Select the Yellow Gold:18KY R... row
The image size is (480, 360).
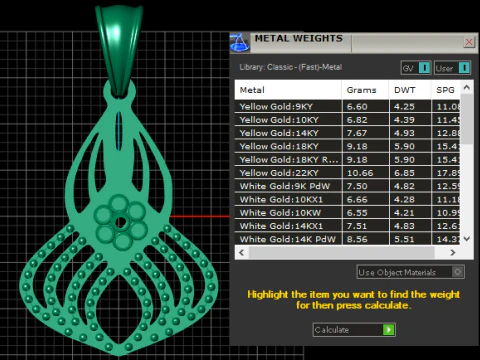347,160
